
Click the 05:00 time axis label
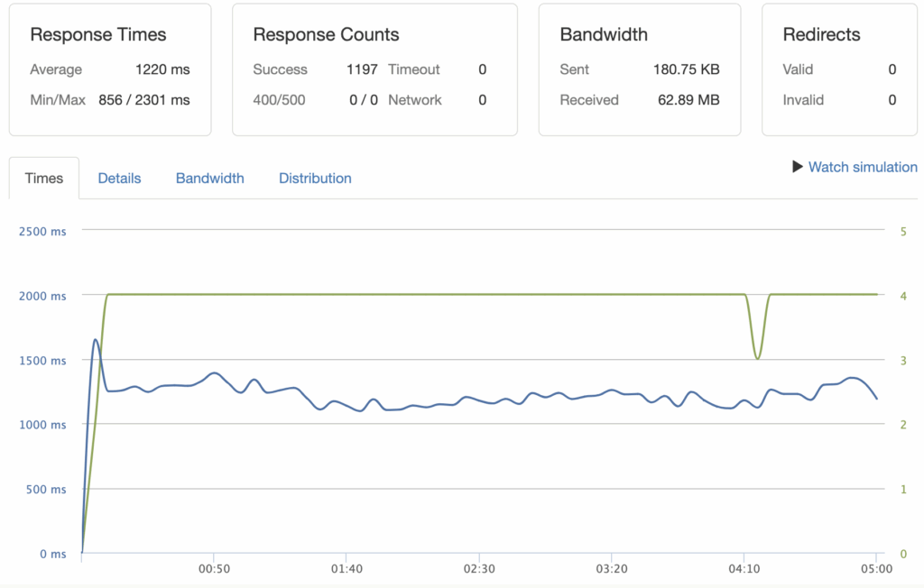(x=876, y=570)
